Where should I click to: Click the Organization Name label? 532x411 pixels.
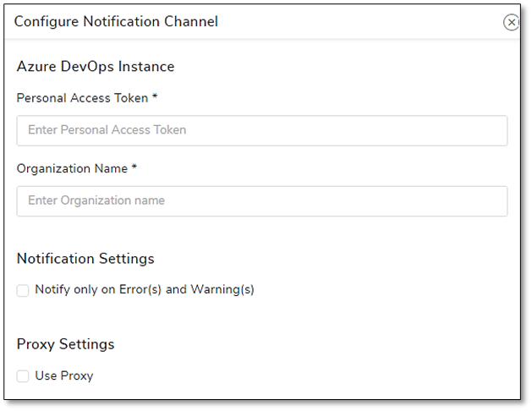[77, 168]
